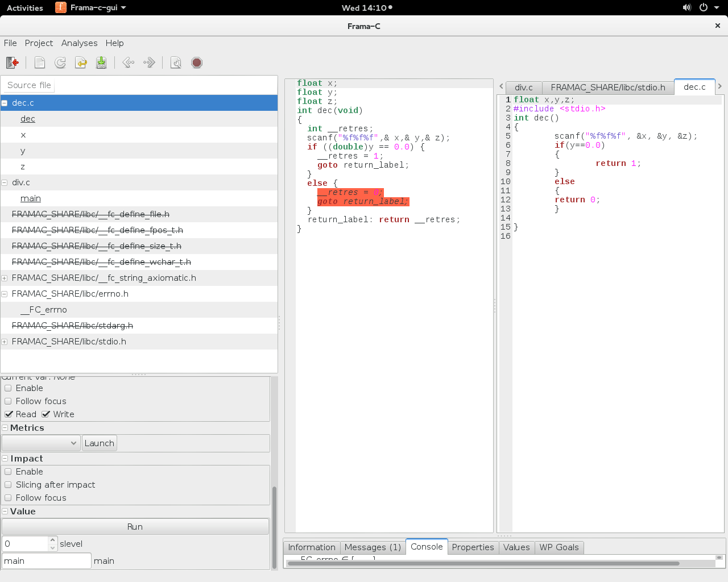Expand FRAMAC_SHARE/libc/__fc_string_axiomatic.h node
Screen dimensions: 728x582
(x=5, y=278)
